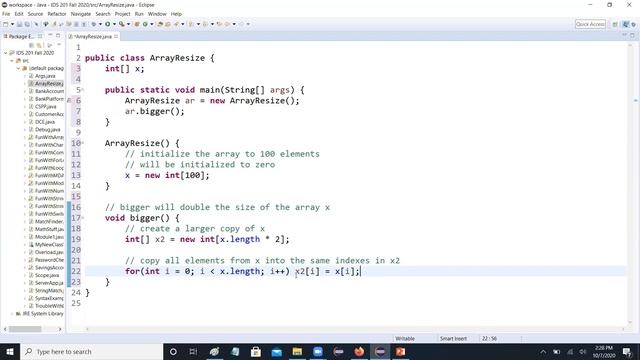
Task: Click the Open Perspective icon
Action: [615, 24]
